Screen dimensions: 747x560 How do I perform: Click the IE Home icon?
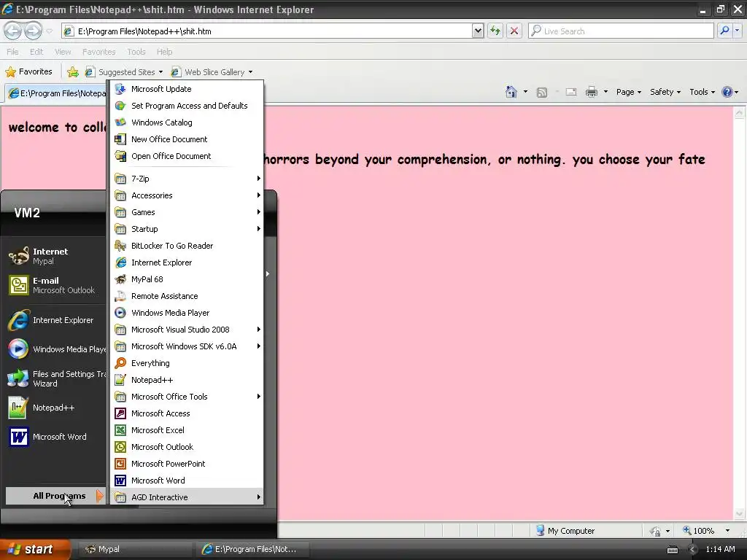click(511, 92)
